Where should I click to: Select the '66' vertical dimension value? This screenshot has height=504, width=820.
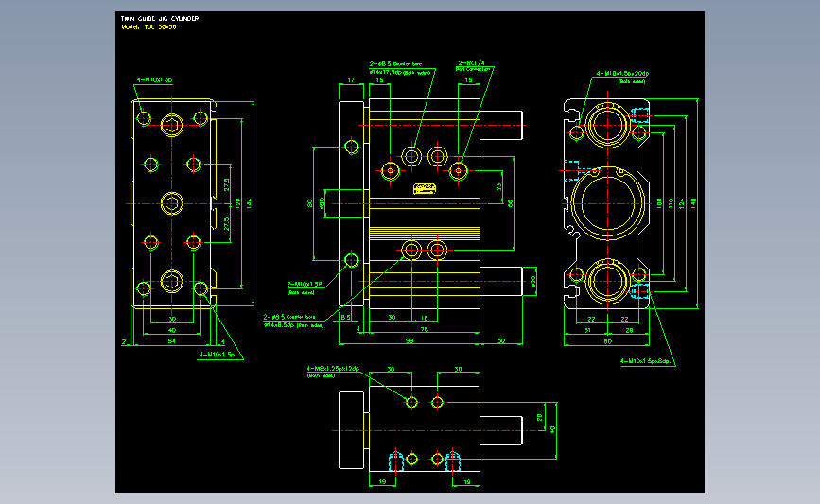click(x=511, y=203)
